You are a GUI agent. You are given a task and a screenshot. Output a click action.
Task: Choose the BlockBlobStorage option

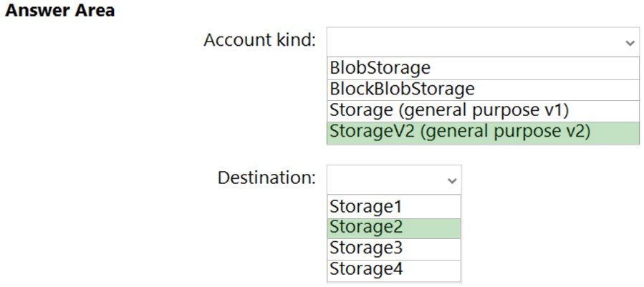coord(483,89)
